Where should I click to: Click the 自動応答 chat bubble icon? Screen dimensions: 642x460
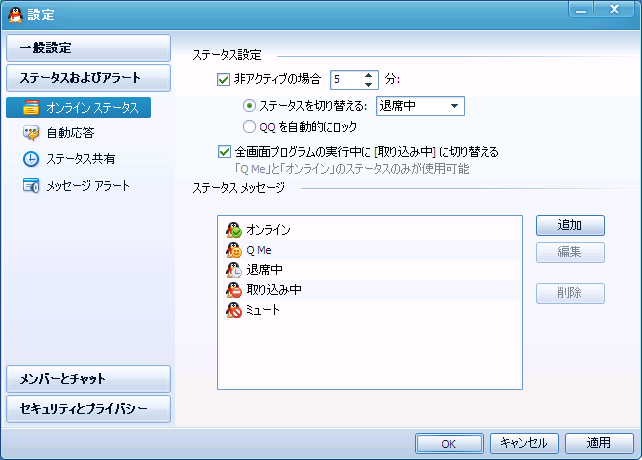click(31, 133)
